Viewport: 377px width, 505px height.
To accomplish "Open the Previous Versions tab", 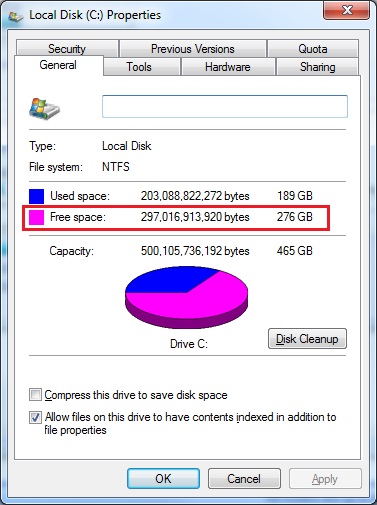I will tap(193, 49).
